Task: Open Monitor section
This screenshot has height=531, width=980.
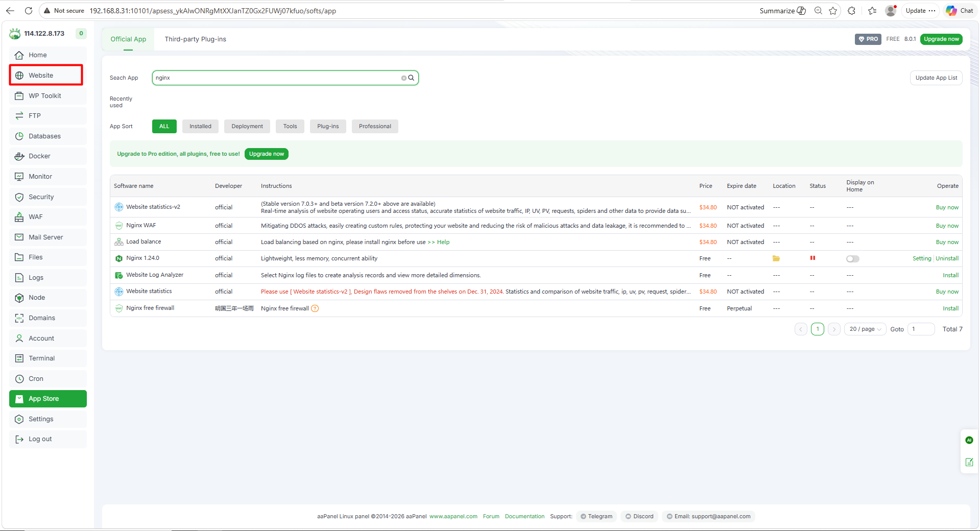Action: point(47,177)
